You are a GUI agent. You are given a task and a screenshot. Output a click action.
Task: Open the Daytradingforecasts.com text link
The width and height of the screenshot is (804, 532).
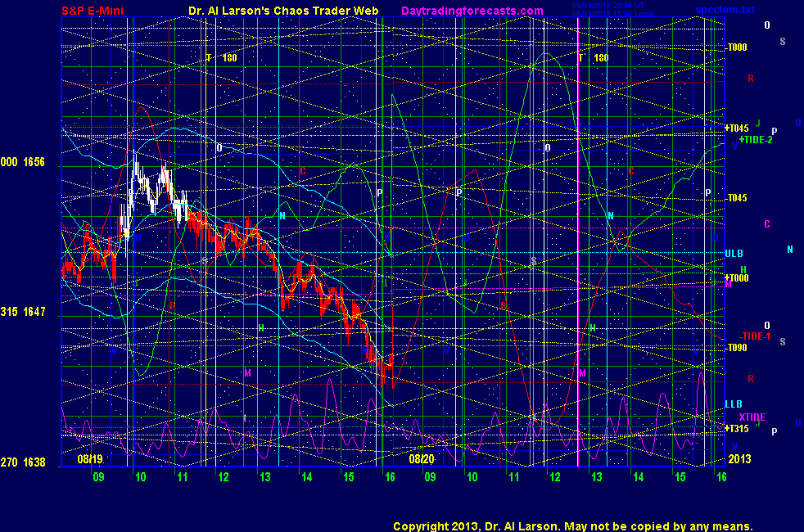coord(472,11)
